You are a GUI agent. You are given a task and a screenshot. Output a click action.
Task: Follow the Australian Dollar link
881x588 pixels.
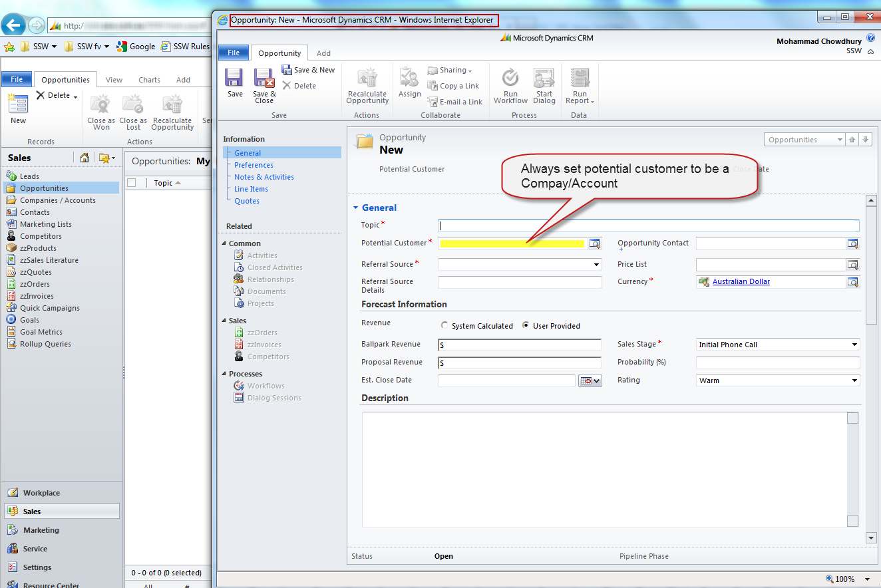pyautogui.click(x=741, y=281)
